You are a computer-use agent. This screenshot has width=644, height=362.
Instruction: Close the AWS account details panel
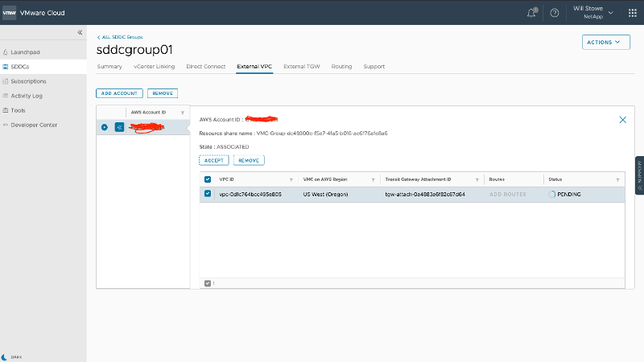click(x=622, y=119)
